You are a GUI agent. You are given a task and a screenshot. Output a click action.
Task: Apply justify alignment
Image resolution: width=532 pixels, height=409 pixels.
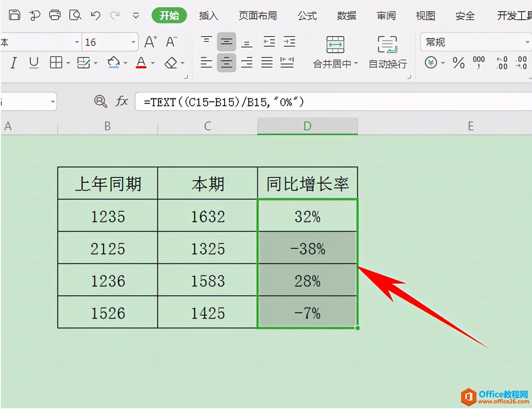point(267,63)
